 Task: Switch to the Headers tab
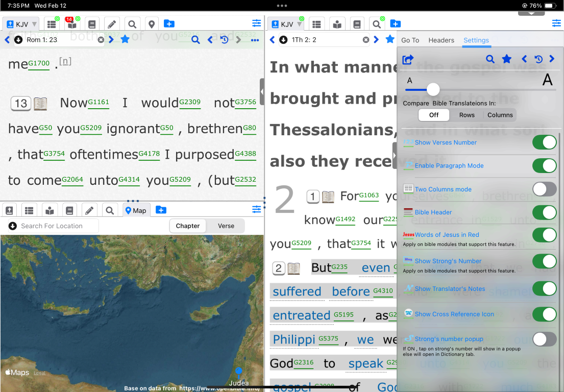click(x=441, y=40)
